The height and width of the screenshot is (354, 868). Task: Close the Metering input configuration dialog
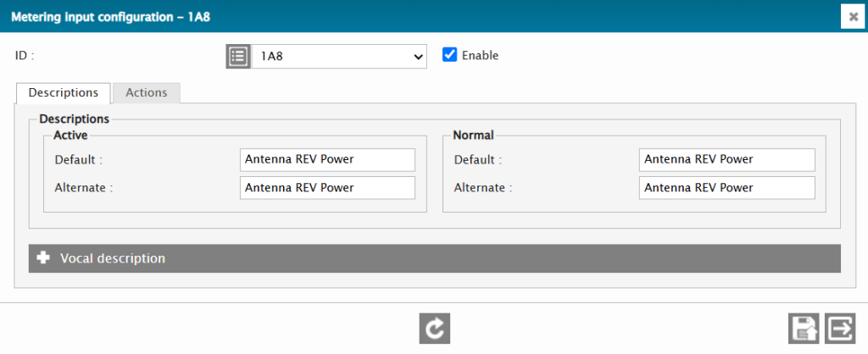(851, 17)
